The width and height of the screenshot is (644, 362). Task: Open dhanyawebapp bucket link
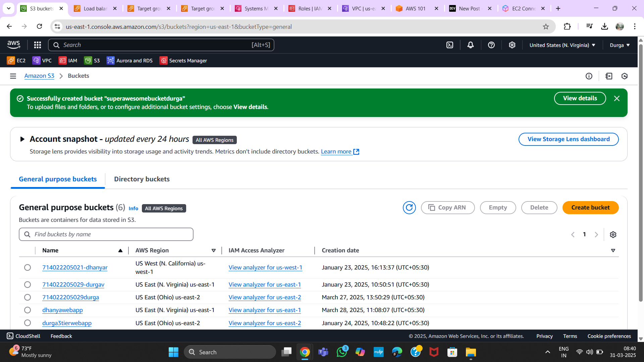[x=62, y=310]
